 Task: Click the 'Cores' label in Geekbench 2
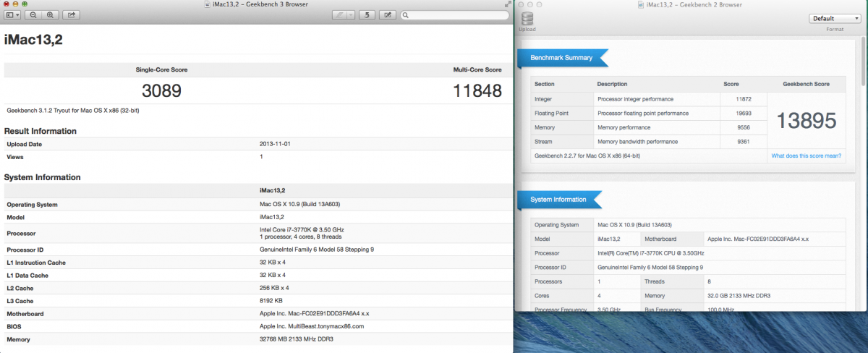point(541,295)
